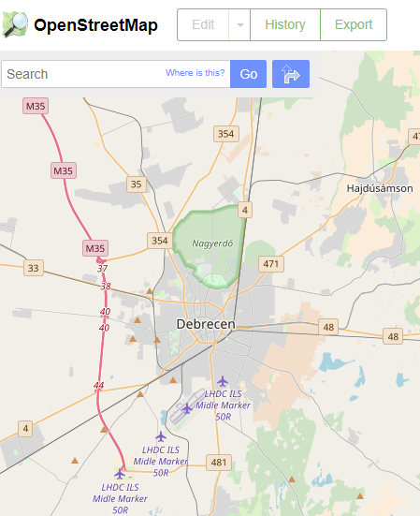Open the Export tab

click(x=354, y=25)
